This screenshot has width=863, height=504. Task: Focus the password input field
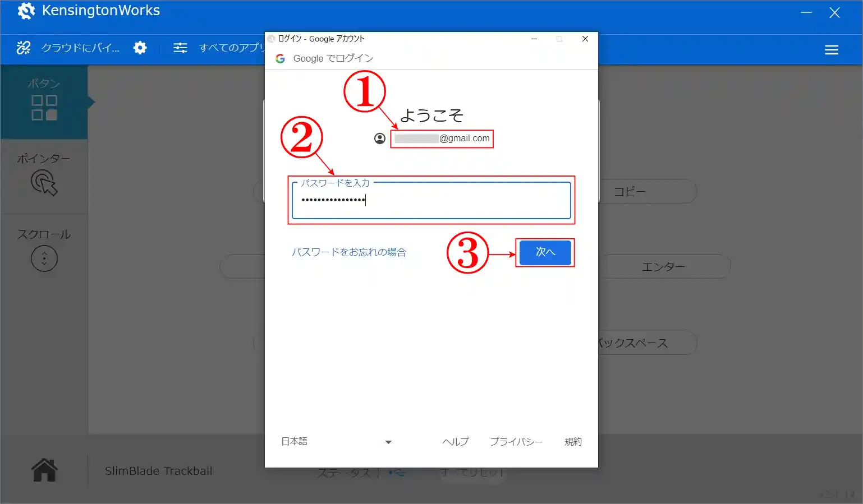[x=431, y=200]
